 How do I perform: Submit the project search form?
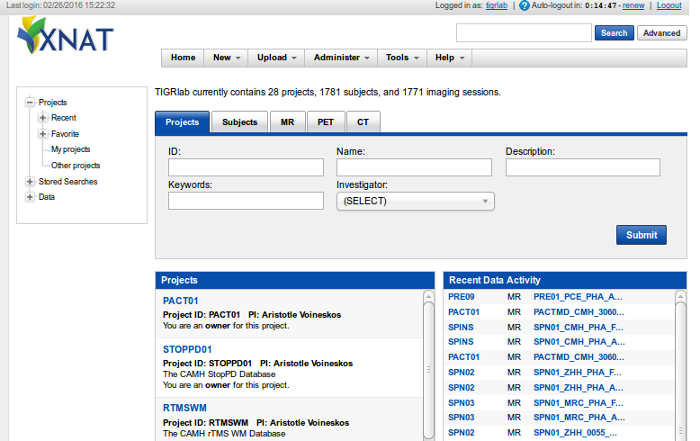pos(642,235)
